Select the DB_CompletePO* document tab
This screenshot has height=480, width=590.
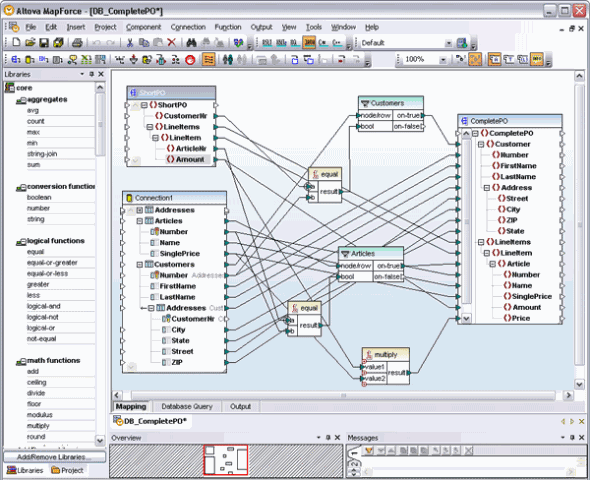[151, 421]
